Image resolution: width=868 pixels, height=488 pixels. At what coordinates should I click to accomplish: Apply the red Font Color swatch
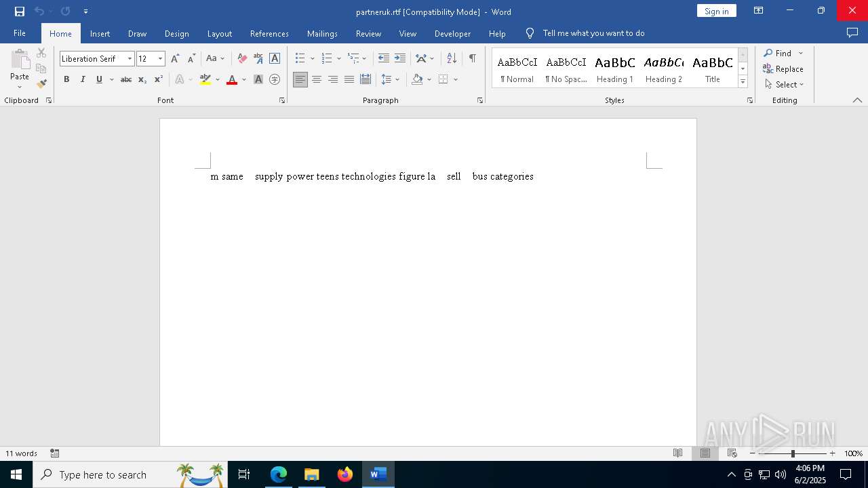(232, 79)
